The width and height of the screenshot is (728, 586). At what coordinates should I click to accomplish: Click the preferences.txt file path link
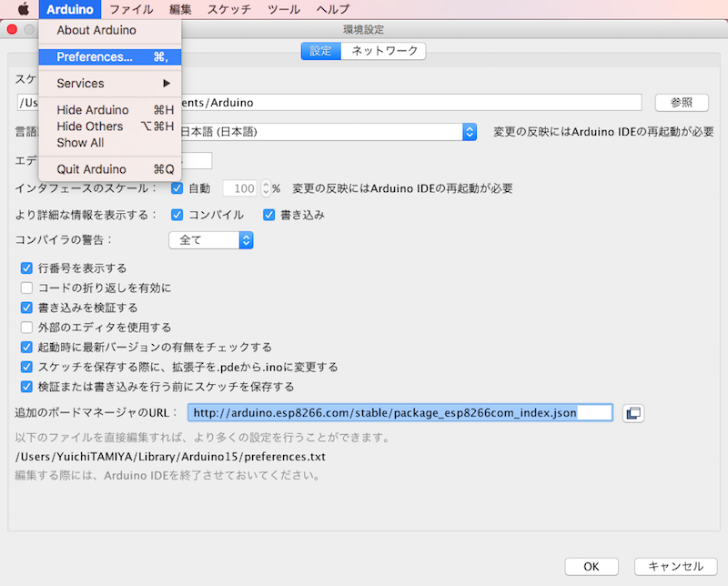pos(170,457)
